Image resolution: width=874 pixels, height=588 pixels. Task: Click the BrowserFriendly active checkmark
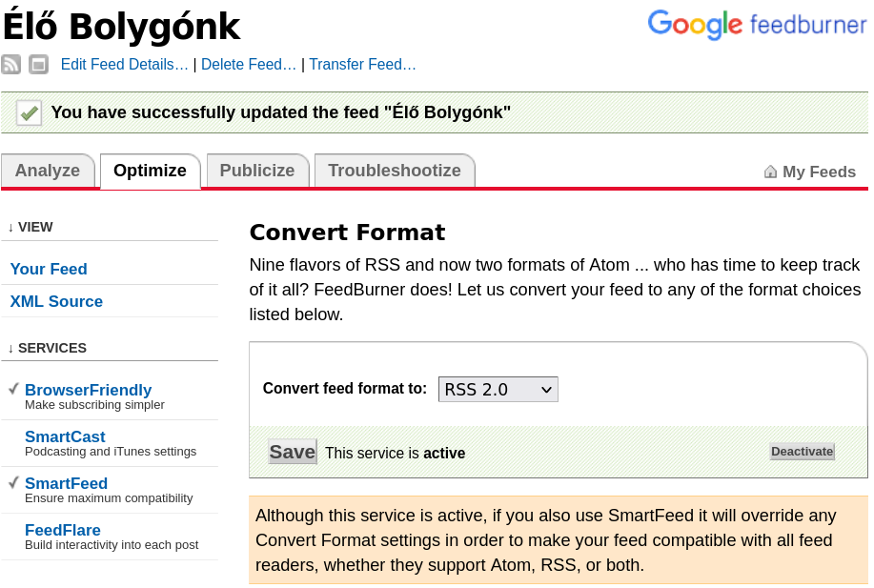point(14,389)
